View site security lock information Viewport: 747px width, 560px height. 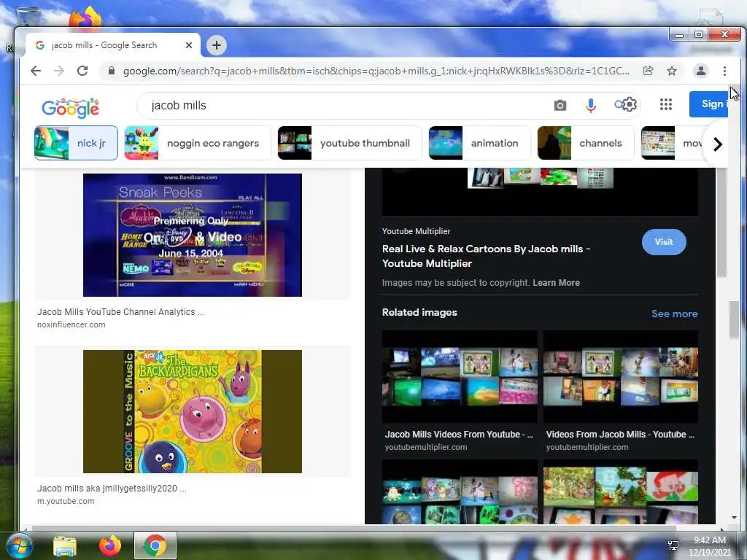point(112,71)
